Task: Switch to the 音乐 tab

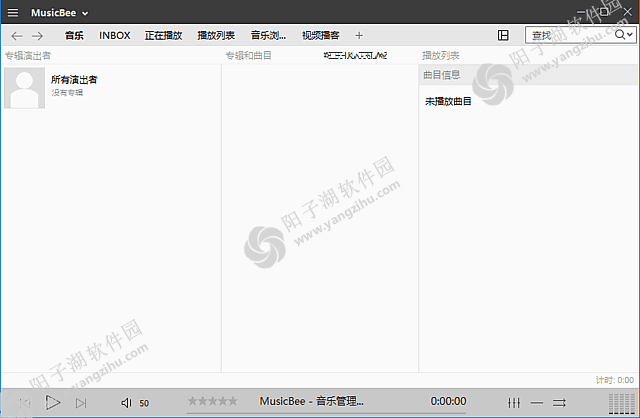Action: pos(74,36)
